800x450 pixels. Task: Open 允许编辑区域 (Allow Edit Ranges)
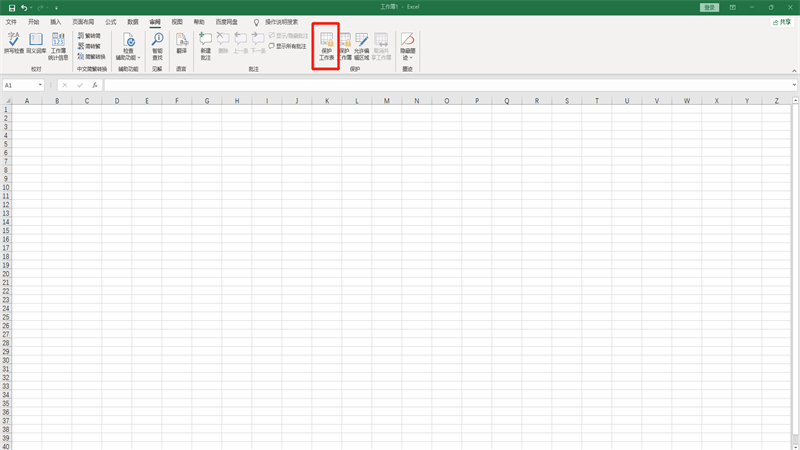pyautogui.click(x=362, y=46)
